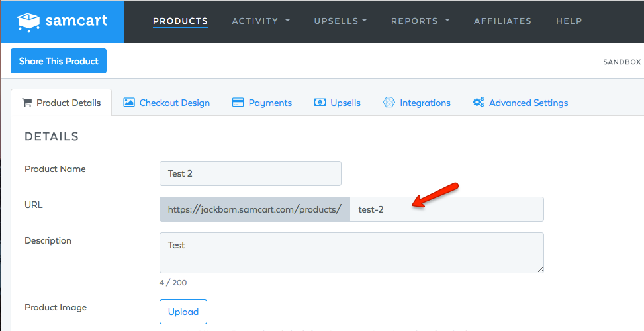Click the dollar bill icon beside Upsells
The height and width of the screenshot is (331, 644).
pos(320,102)
